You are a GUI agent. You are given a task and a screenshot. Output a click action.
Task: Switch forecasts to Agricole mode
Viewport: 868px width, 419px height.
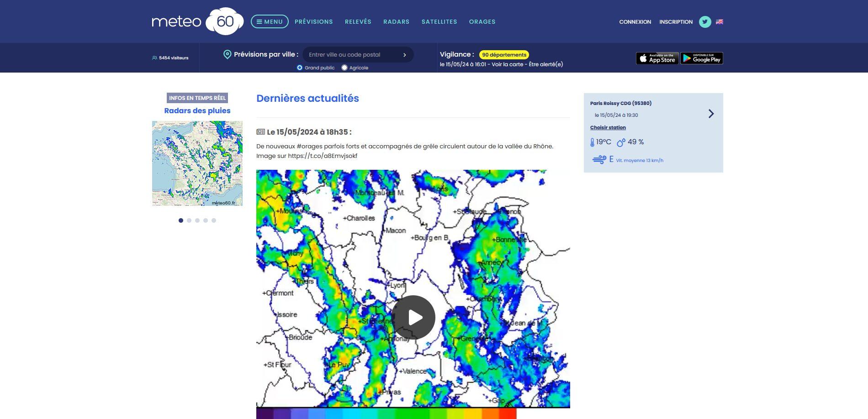click(344, 67)
